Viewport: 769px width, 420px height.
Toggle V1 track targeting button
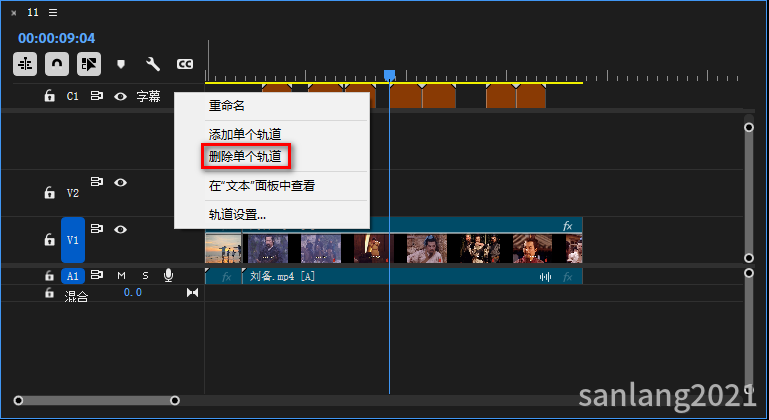pyautogui.click(x=73, y=240)
